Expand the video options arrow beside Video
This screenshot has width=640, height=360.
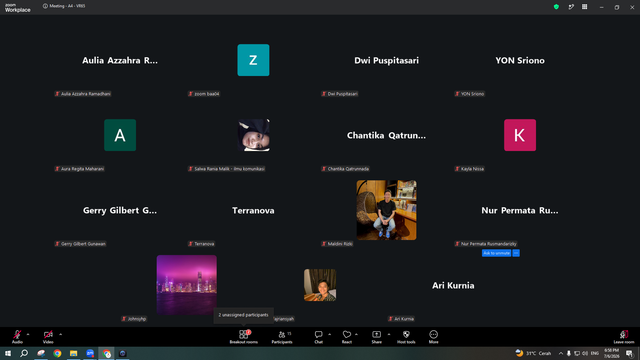60,334
